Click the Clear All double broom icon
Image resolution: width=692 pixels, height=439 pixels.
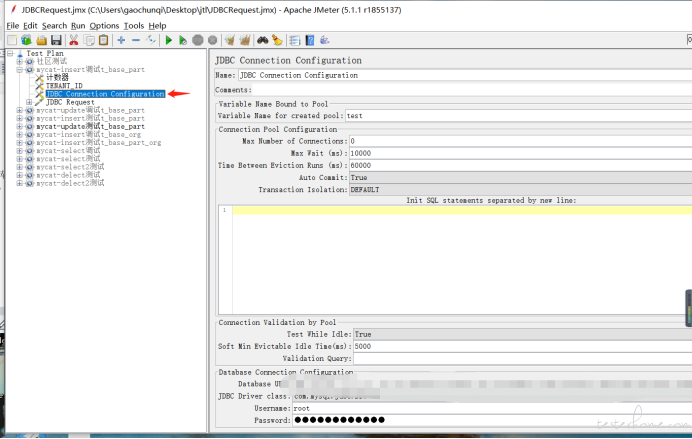(x=245, y=40)
